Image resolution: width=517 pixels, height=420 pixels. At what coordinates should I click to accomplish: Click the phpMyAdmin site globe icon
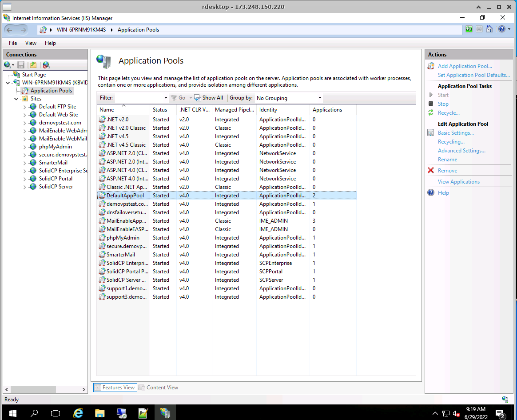[x=33, y=147]
